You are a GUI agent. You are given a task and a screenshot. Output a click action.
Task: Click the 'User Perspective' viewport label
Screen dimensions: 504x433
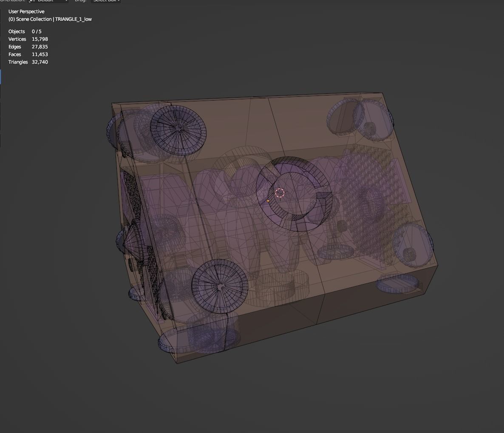[26, 11]
